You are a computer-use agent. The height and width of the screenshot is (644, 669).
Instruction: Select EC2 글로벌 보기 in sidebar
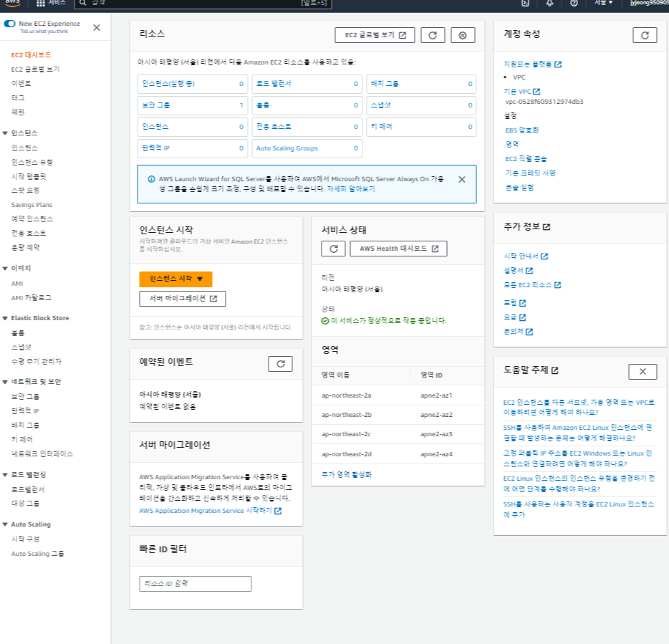[x=35, y=69]
